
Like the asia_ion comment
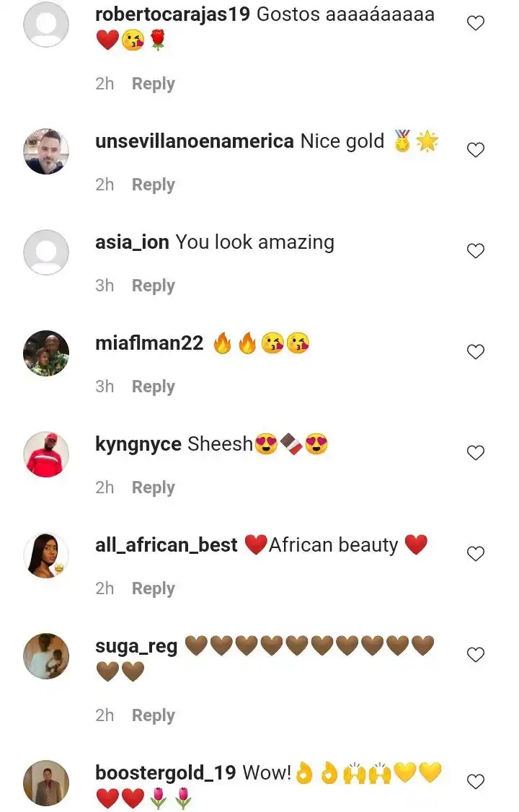476,251
